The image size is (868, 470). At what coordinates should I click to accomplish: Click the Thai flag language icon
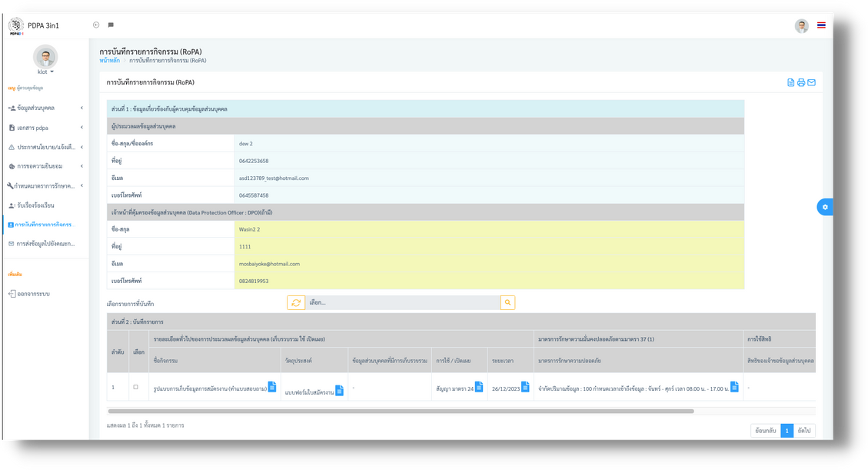pos(822,25)
